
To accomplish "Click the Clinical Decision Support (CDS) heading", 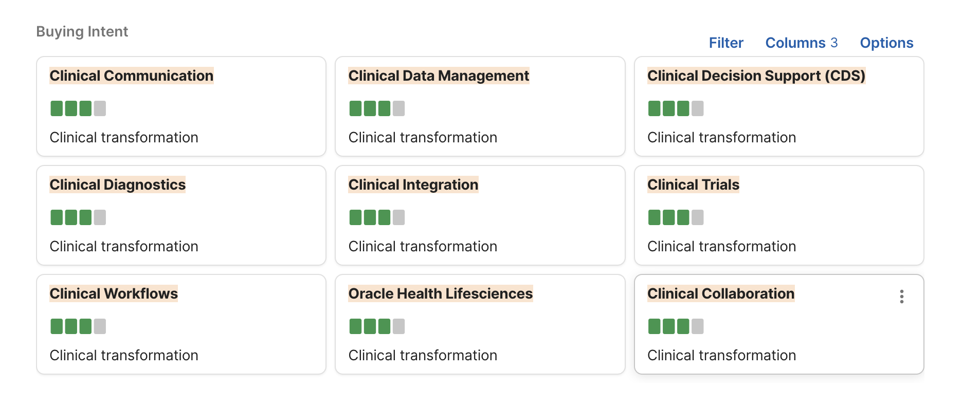I will point(756,76).
